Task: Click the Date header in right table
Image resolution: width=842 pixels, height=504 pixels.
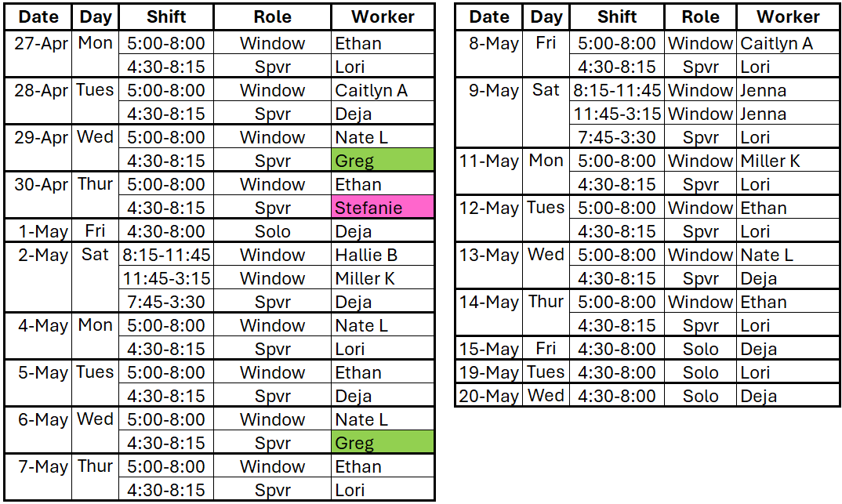Action: tap(488, 16)
